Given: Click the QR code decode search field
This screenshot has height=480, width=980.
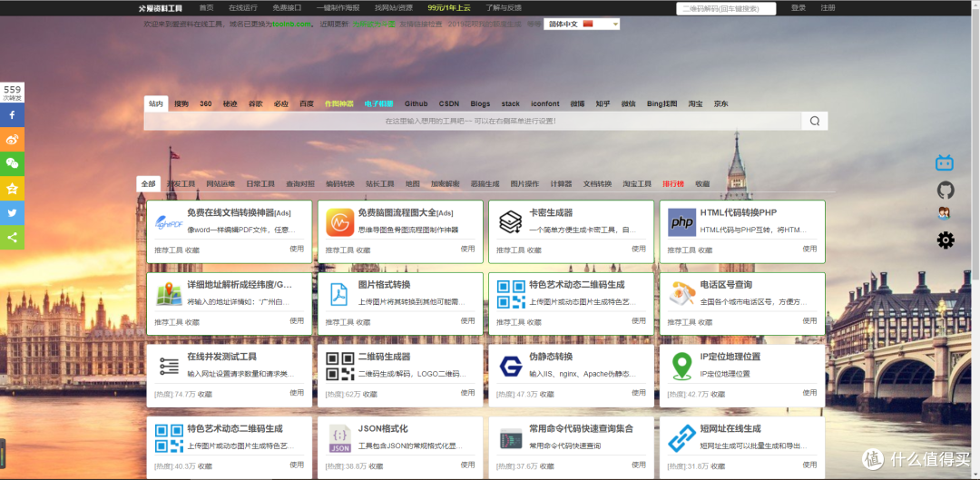Looking at the screenshot, I should click(x=726, y=9).
